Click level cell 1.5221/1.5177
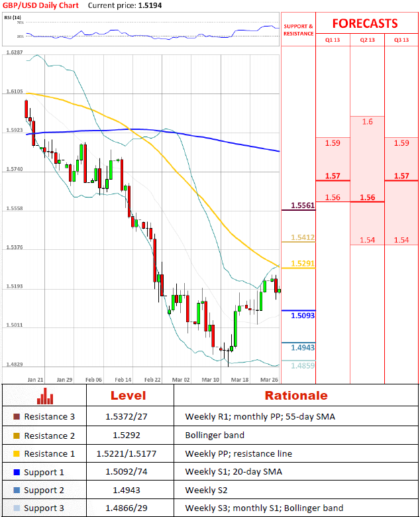 tap(127, 453)
